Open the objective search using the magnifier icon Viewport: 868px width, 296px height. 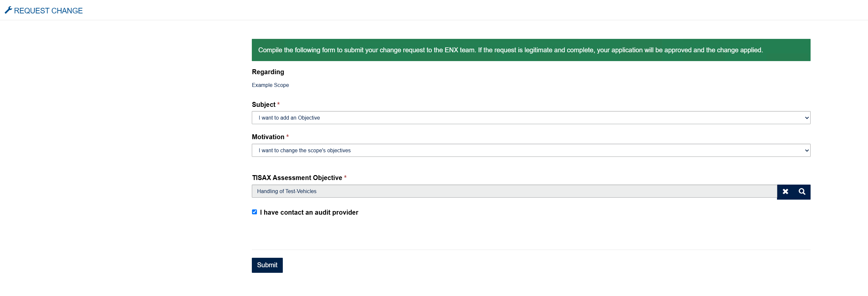click(802, 192)
